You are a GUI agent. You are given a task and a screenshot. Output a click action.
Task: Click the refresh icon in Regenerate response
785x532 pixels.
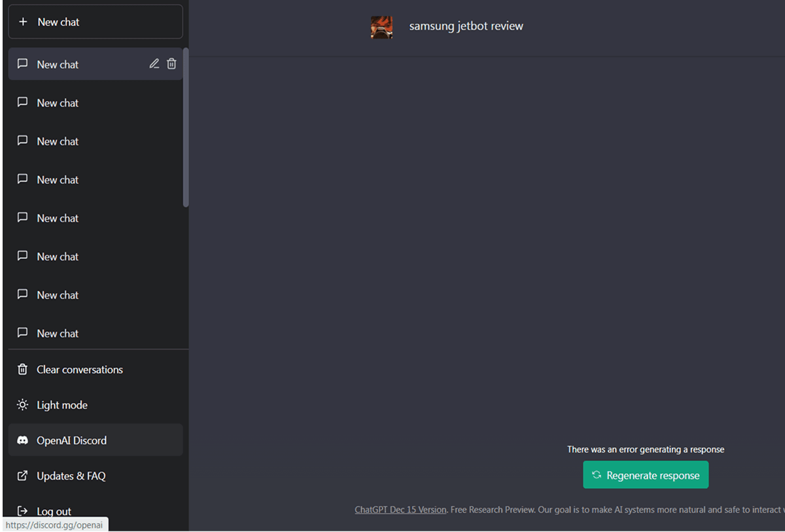pos(597,475)
